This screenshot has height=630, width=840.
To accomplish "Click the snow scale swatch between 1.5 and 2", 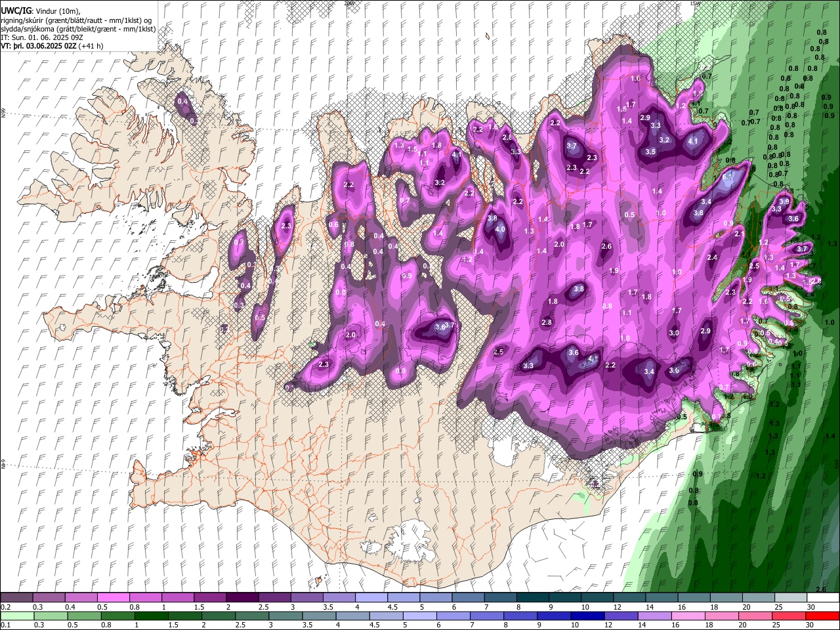I will (210, 598).
